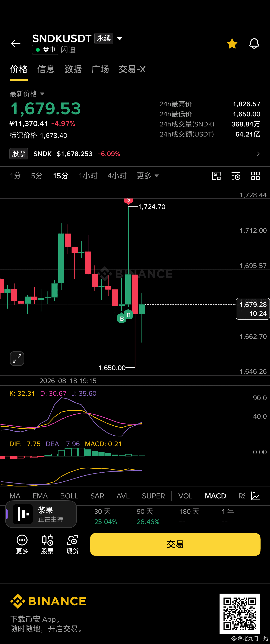The width and height of the screenshot is (270, 644).
Task: Switch to the 信息 tab
Action: [x=46, y=69]
